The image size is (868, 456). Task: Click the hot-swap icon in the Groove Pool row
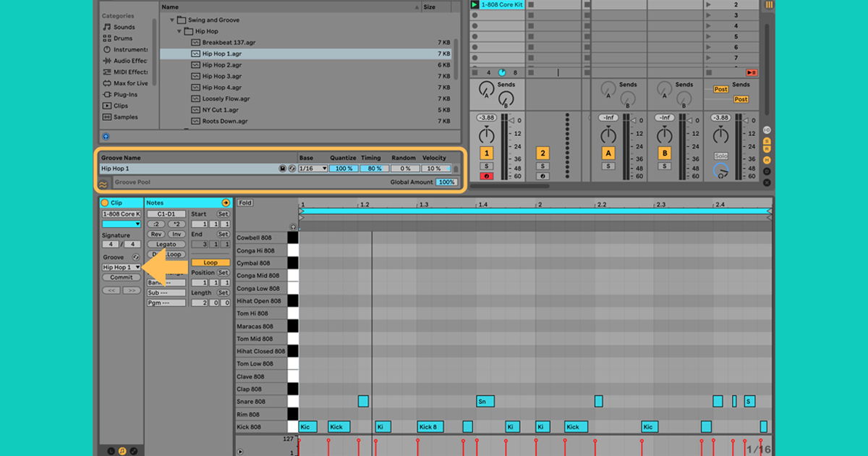(x=291, y=169)
